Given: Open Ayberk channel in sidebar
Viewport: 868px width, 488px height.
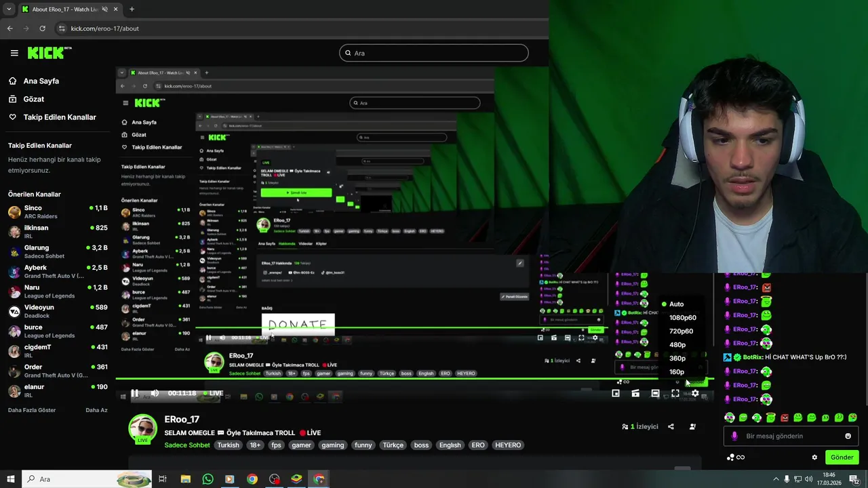Looking at the screenshot, I should coord(58,271).
